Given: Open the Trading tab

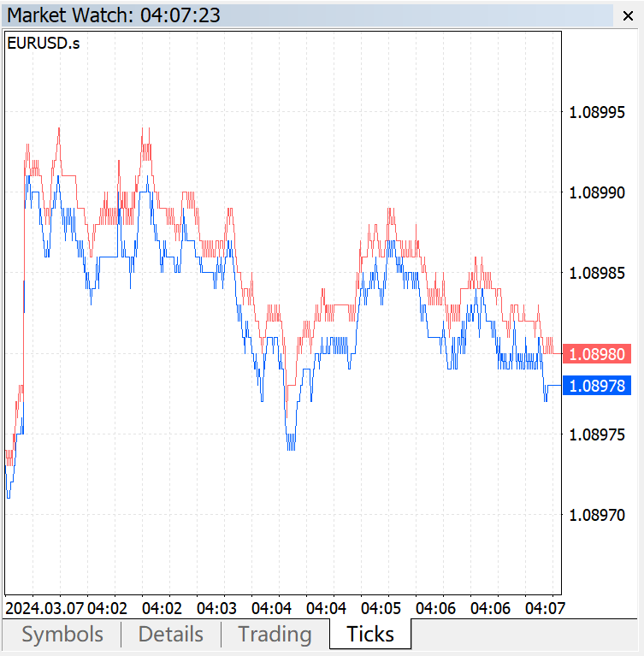Looking at the screenshot, I should click(275, 635).
